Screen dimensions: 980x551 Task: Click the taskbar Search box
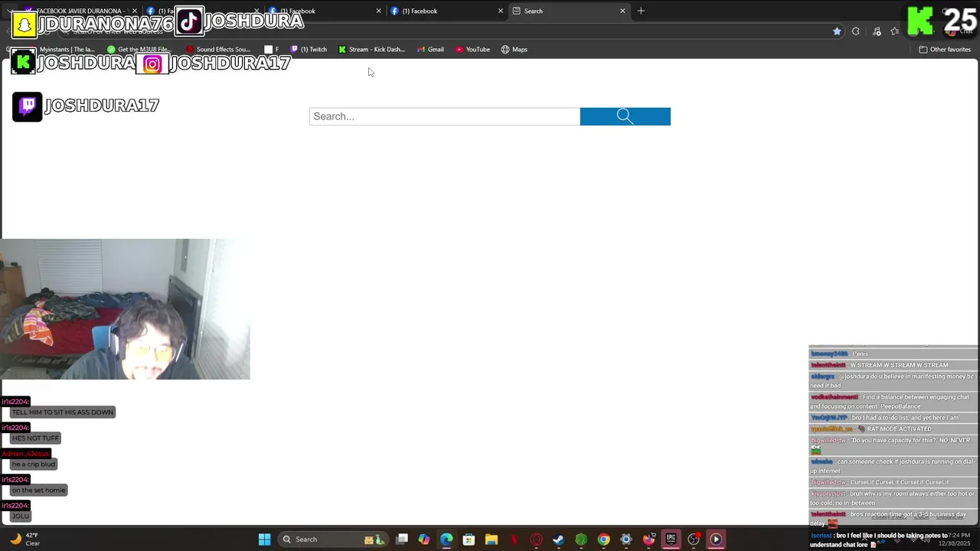pos(333,540)
